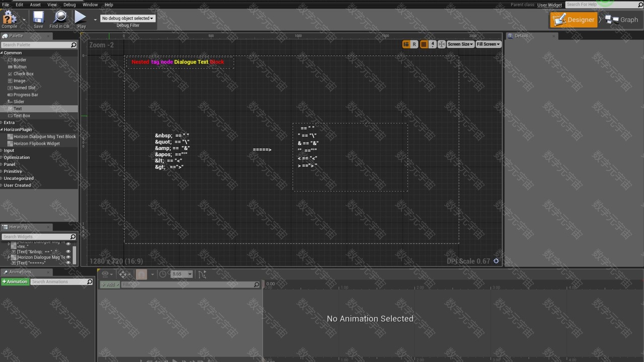Collapse the HorizonPlugin category

[2, 130]
